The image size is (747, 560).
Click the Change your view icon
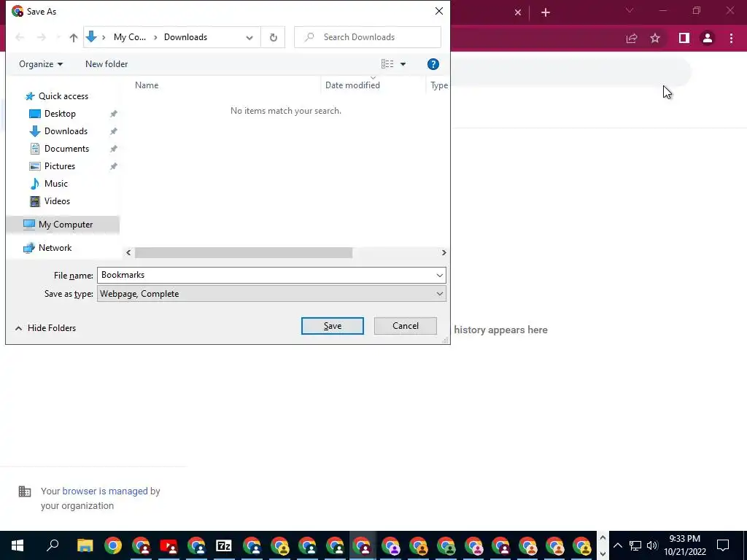click(387, 64)
